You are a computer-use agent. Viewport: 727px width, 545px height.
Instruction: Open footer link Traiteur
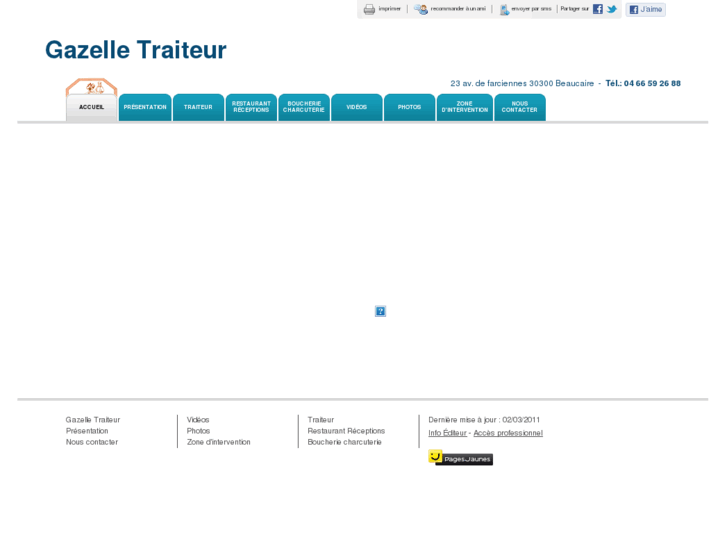pos(321,420)
